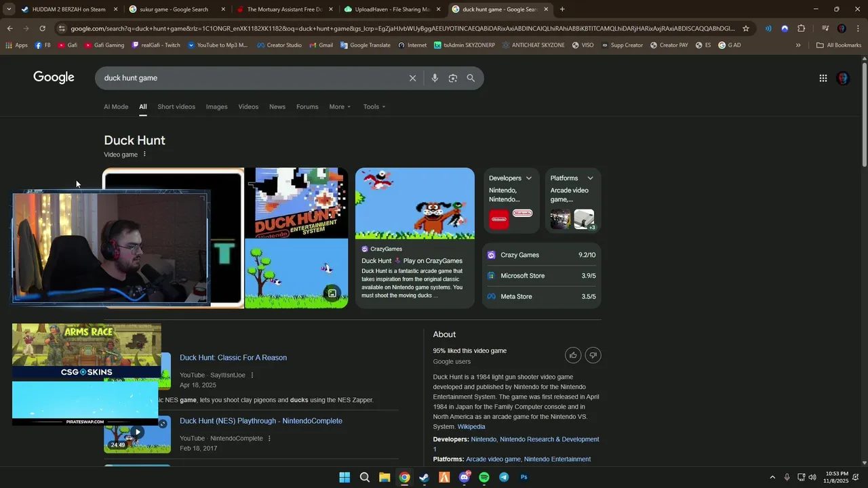Open Photoshop from the taskbar
Viewport: 868px width, 488px height.
point(524,477)
